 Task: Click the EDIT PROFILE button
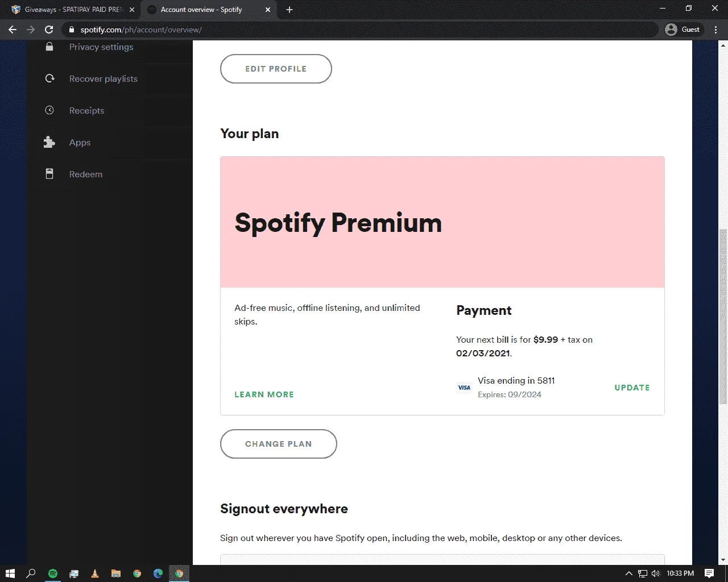coord(276,69)
